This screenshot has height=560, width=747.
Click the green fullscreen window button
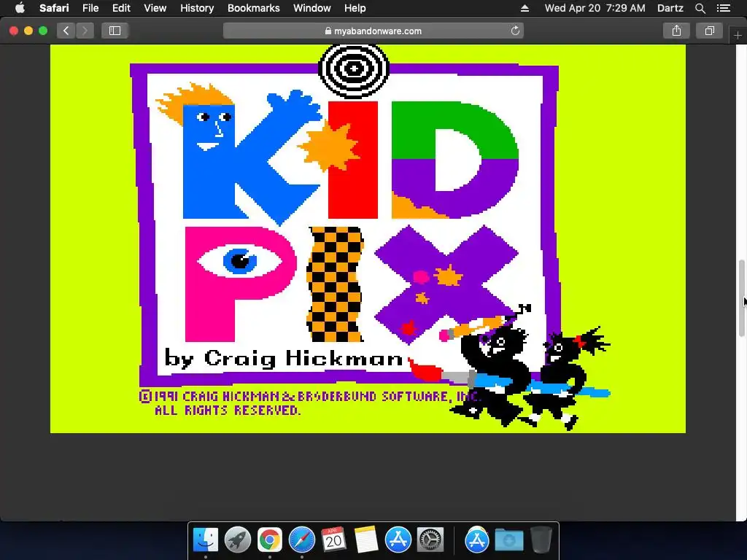click(x=43, y=31)
